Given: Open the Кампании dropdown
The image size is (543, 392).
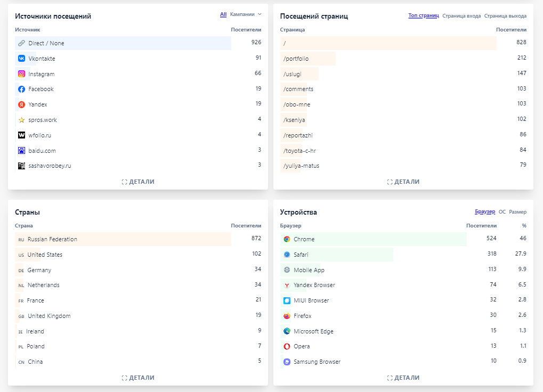Looking at the screenshot, I should click(x=246, y=14).
